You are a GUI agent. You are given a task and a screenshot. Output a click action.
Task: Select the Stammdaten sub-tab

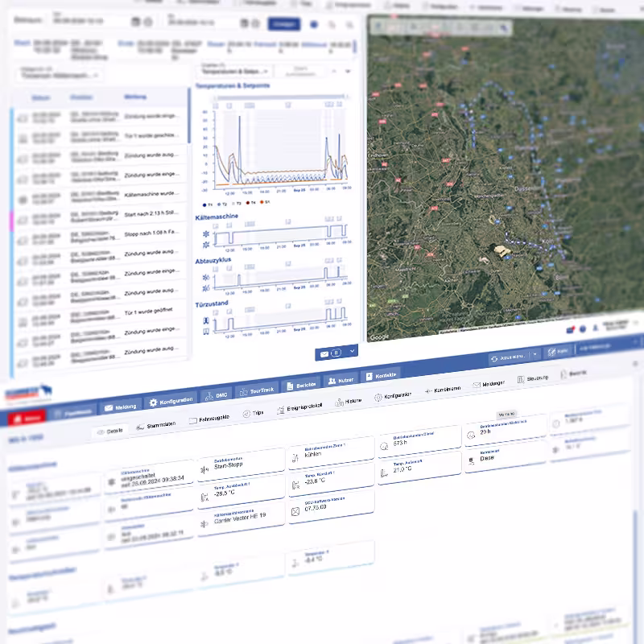(156, 426)
